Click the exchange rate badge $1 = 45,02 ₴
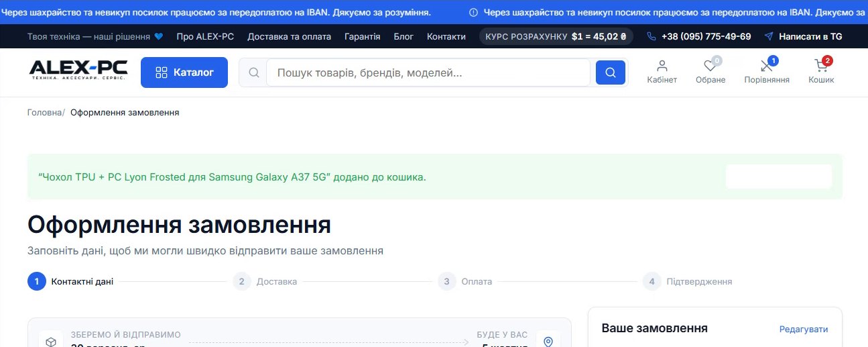868x347 pixels. click(x=556, y=36)
